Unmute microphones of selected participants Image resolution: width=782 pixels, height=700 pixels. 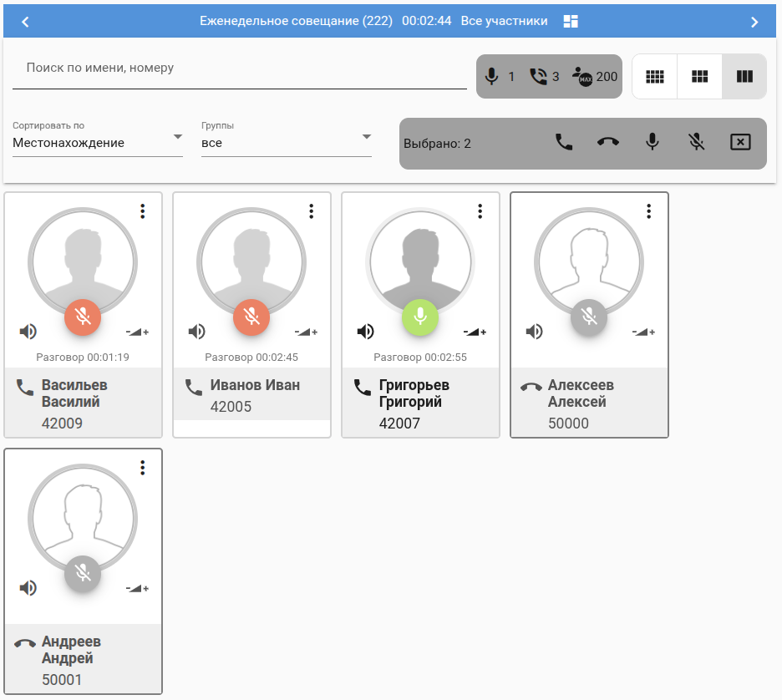pyautogui.click(x=652, y=142)
